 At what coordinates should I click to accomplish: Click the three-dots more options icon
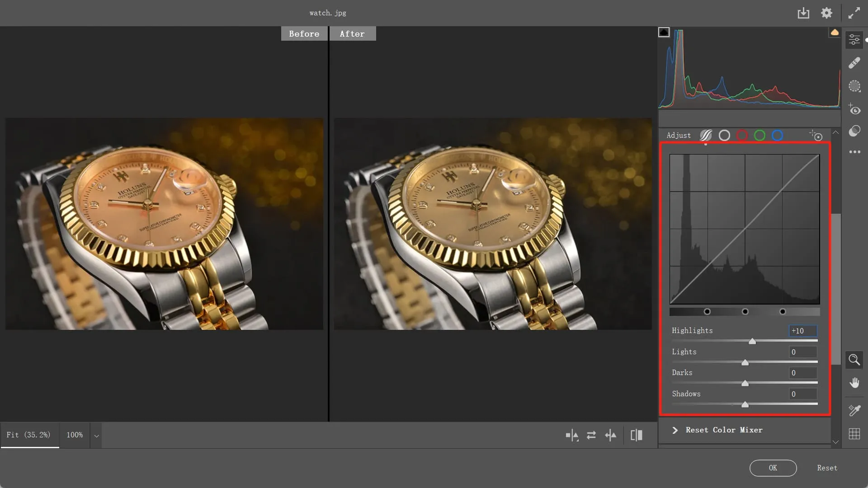tap(854, 152)
